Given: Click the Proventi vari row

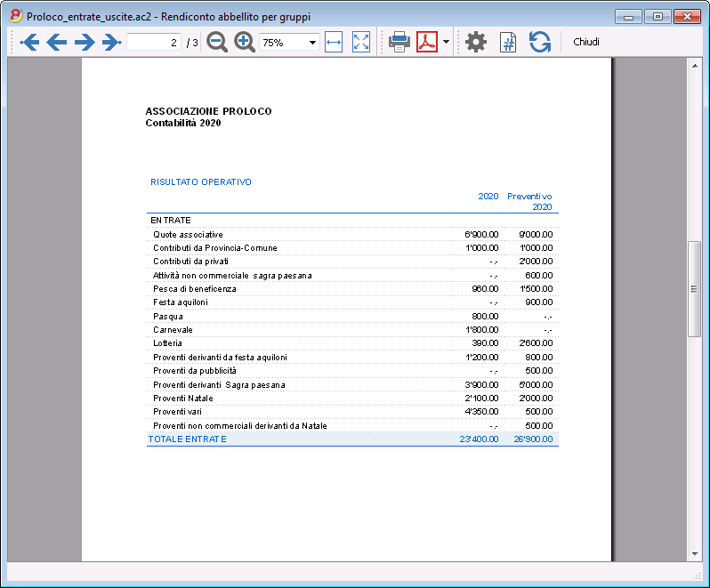Looking at the screenshot, I should pyautogui.click(x=352, y=412).
